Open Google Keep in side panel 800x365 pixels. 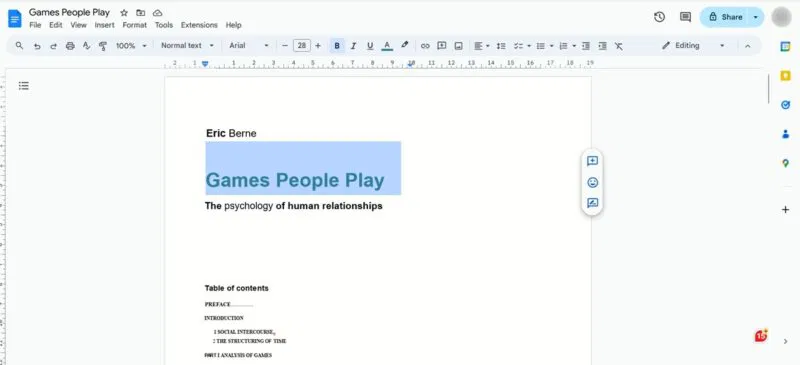click(785, 76)
